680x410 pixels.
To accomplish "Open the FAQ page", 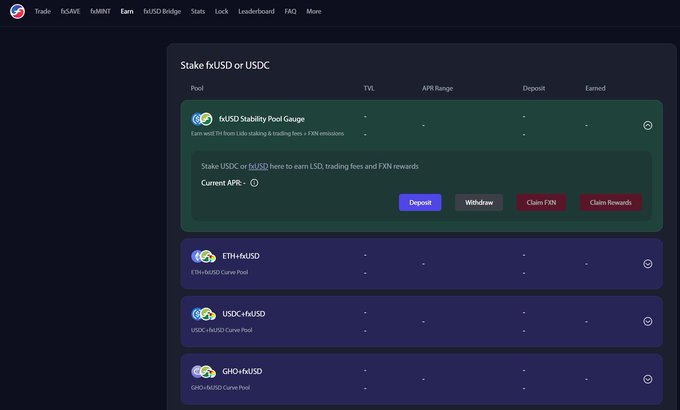I will [x=291, y=11].
